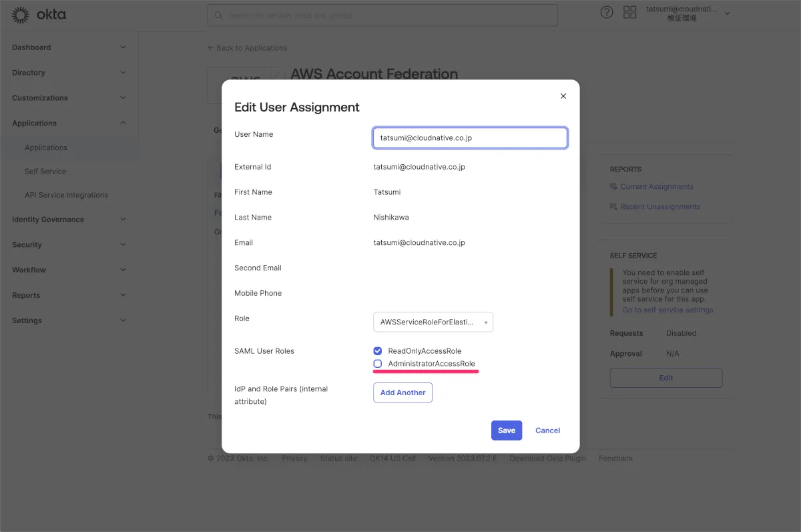Click the First Name value Tatsumi

click(387, 192)
